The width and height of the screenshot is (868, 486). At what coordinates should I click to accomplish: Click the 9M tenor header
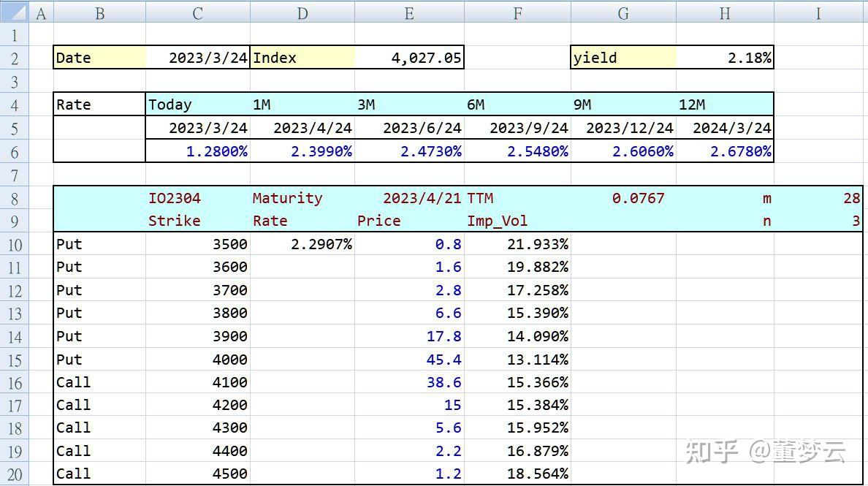[623, 105]
